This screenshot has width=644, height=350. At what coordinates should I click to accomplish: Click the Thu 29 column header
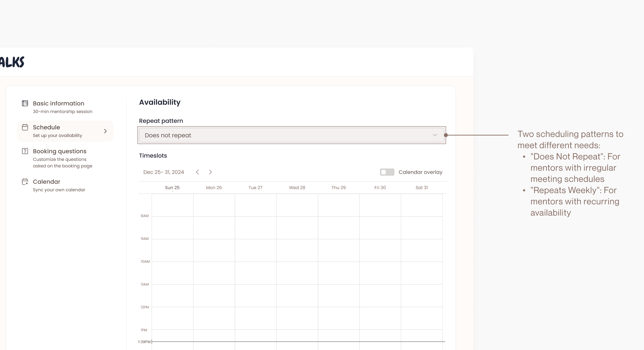338,187
